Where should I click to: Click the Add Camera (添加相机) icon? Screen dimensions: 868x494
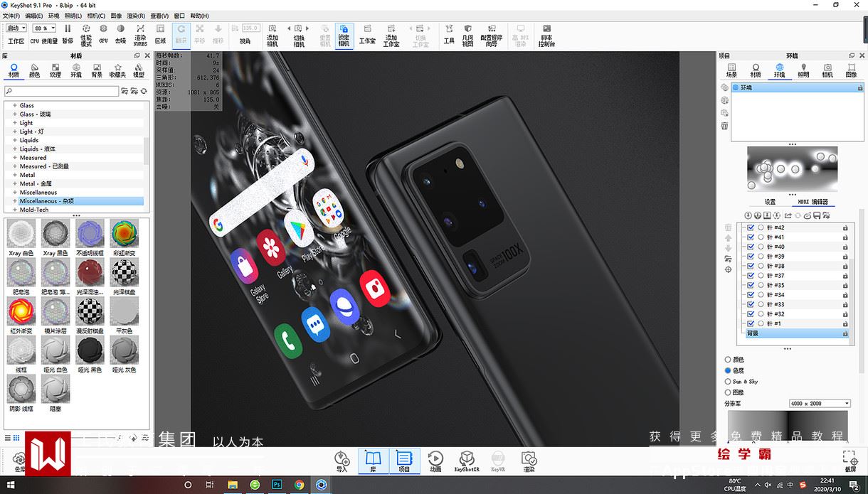pyautogui.click(x=272, y=36)
